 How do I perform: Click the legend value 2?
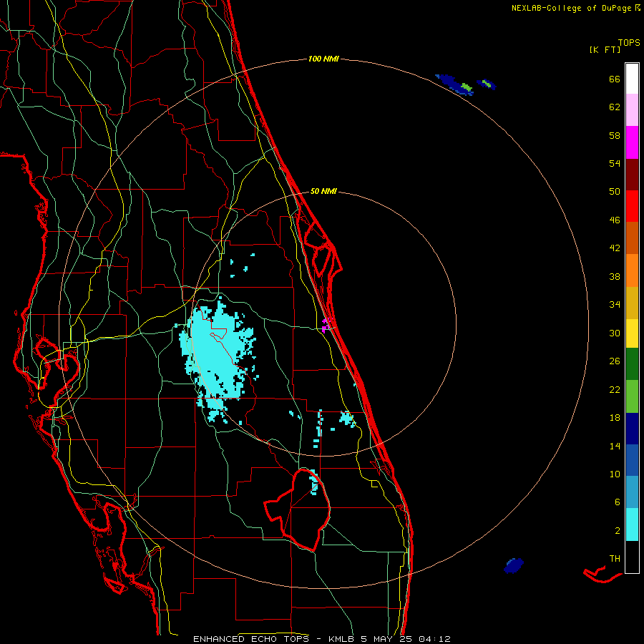617,531
